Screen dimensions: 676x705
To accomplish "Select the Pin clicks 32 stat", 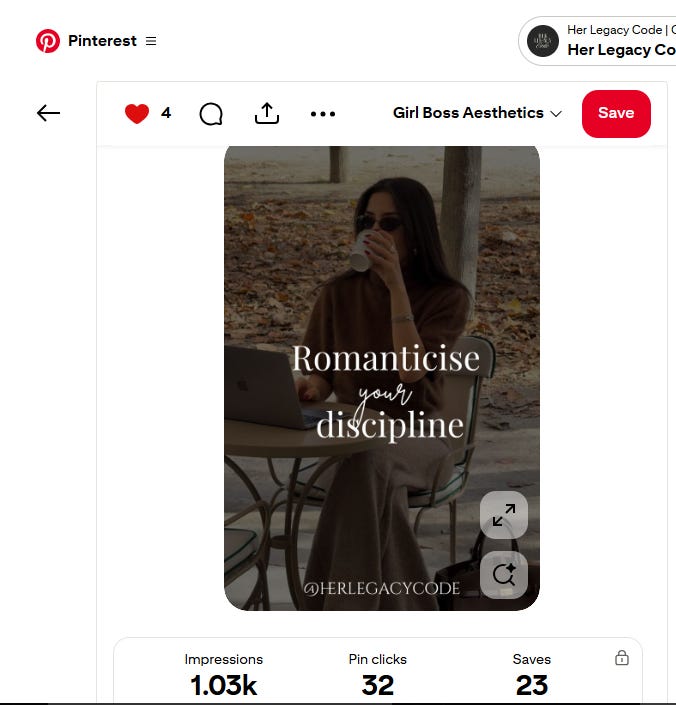I will click(x=378, y=675).
